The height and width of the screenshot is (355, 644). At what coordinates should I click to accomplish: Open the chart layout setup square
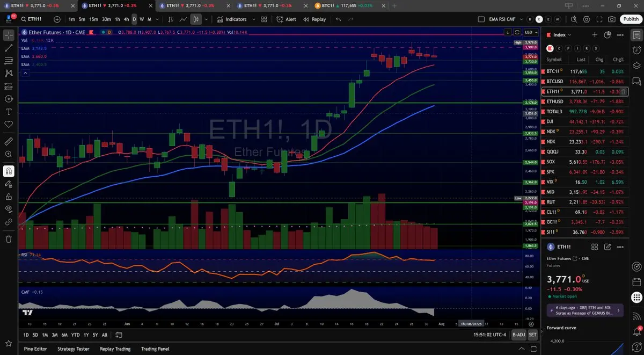[481, 19]
